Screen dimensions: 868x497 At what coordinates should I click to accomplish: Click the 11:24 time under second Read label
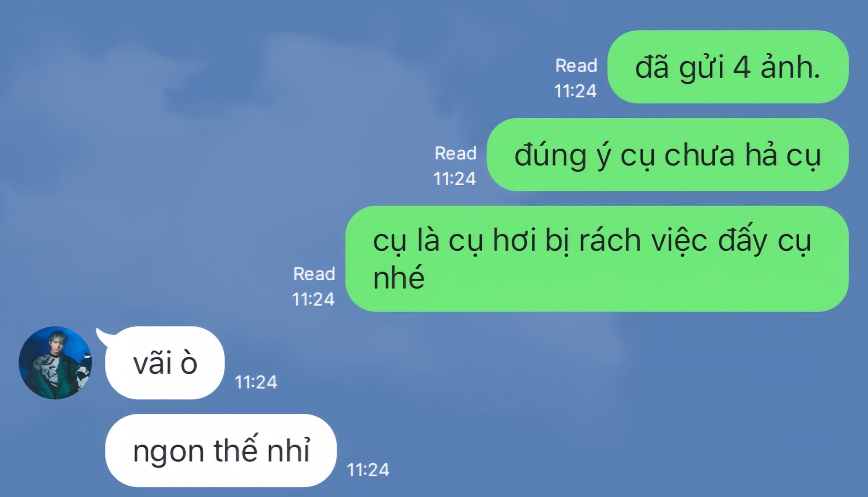click(455, 179)
